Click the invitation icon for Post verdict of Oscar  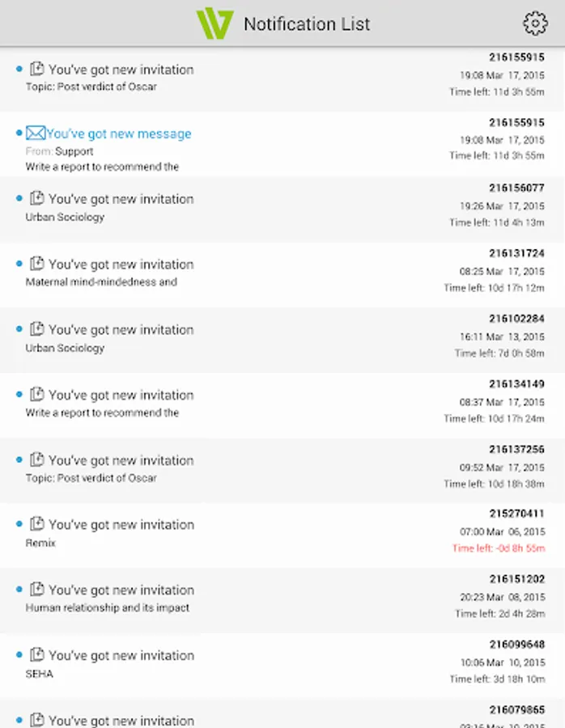click(36, 70)
